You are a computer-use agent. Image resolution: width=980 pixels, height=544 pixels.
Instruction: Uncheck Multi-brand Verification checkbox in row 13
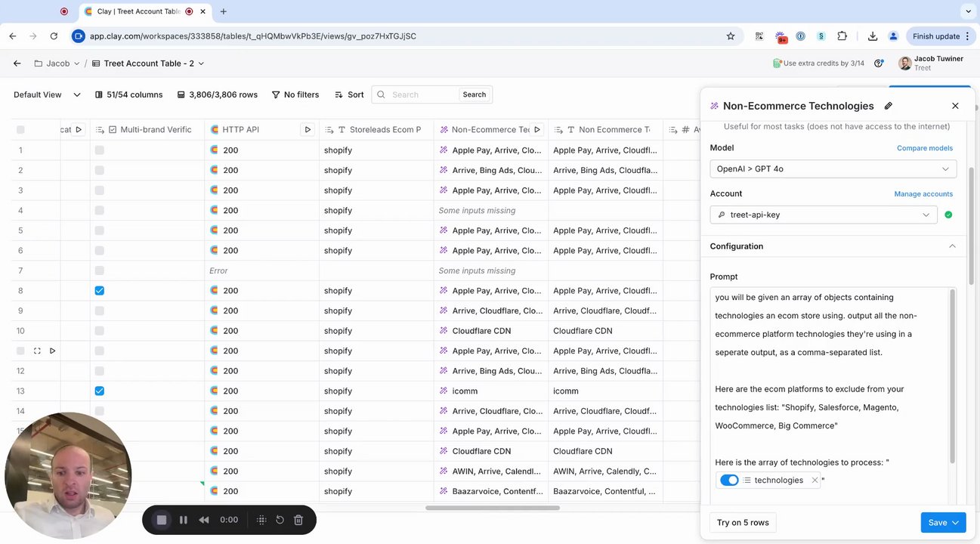coord(100,391)
